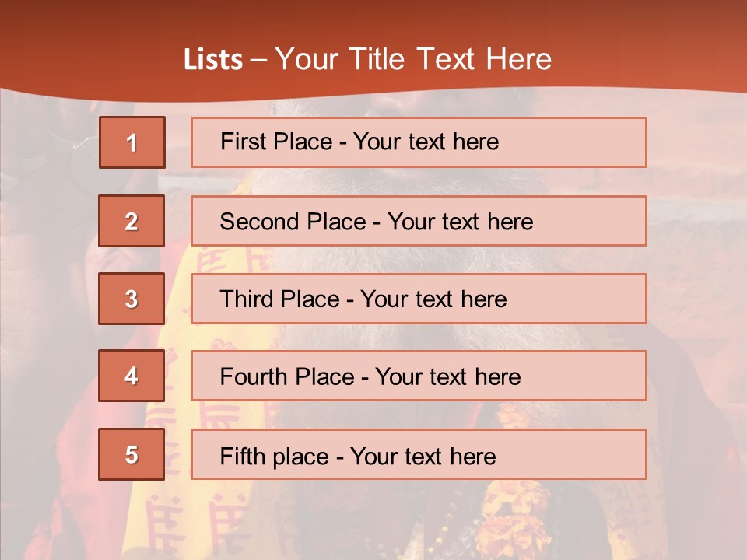Click the slide title text
This screenshot has width=747, height=560.
(x=367, y=59)
